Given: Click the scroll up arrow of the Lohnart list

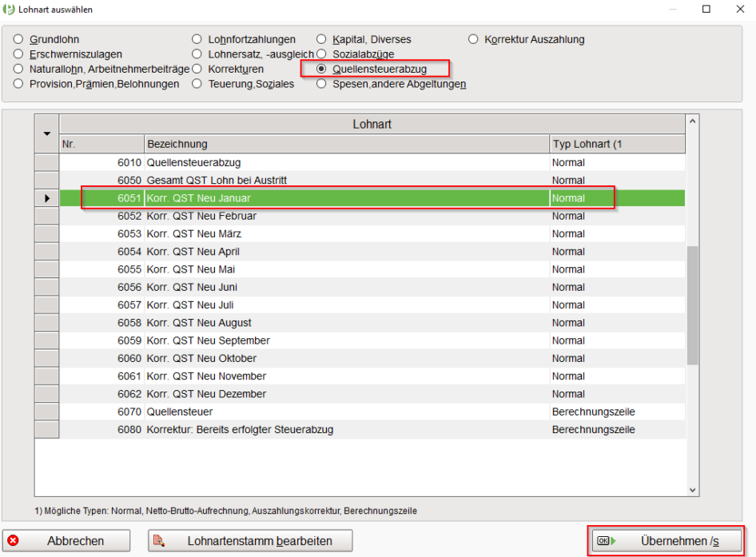Looking at the screenshot, I should pos(692,121).
